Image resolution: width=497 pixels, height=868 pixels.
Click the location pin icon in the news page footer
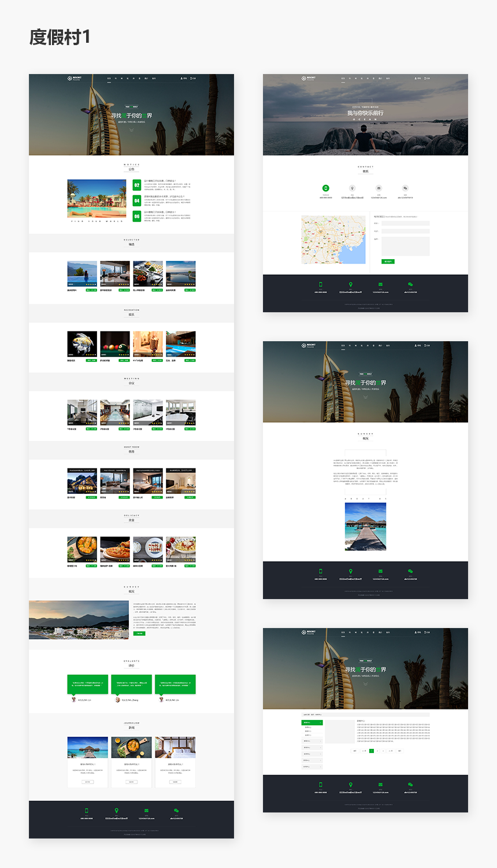pos(351,785)
